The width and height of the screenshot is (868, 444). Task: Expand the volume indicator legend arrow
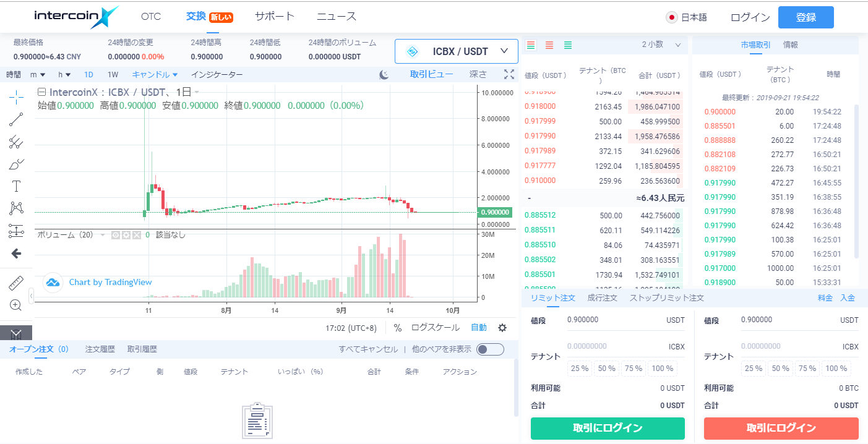103,235
